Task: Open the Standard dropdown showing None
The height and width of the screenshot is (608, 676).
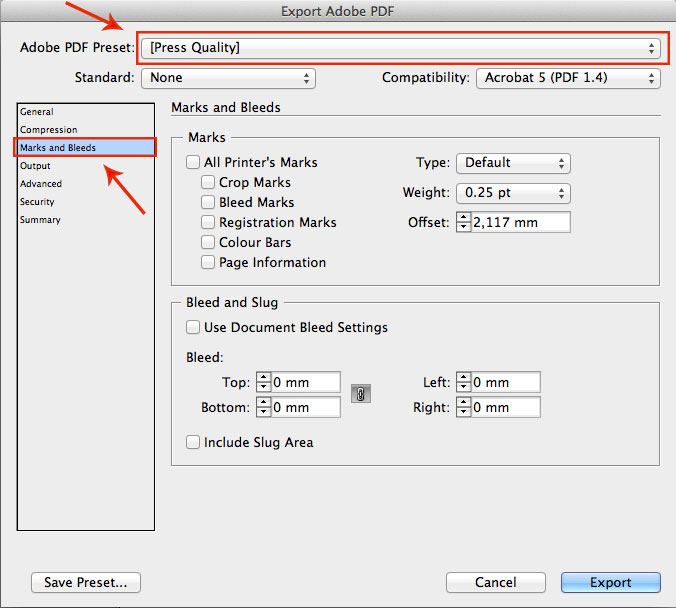Action: click(228, 78)
